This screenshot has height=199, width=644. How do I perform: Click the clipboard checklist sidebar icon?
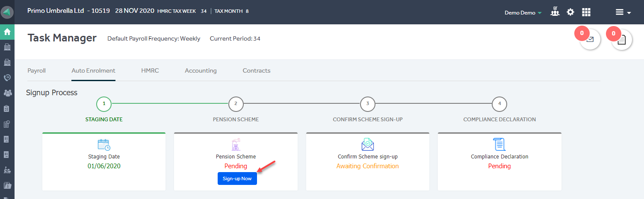pyautogui.click(x=7, y=108)
